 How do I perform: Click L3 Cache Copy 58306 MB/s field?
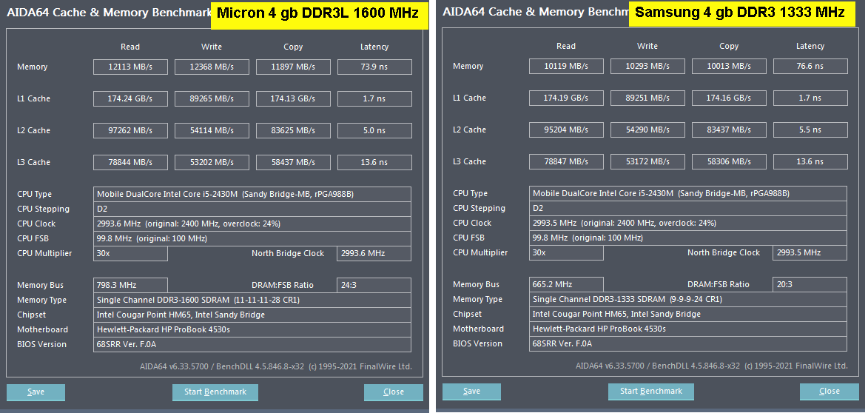[729, 162]
